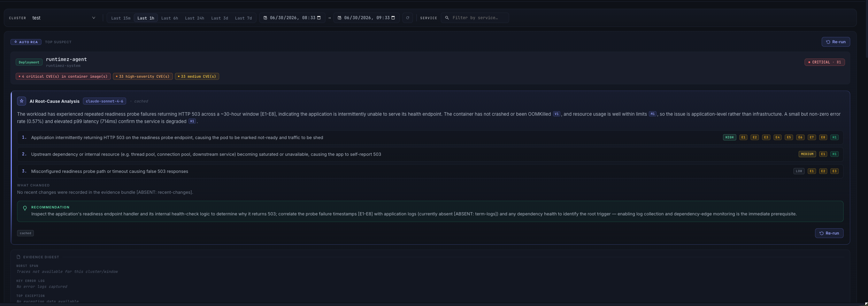
Task: Select hypothesis 2 about upstream dependency saturation
Action: (x=430, y=154)
